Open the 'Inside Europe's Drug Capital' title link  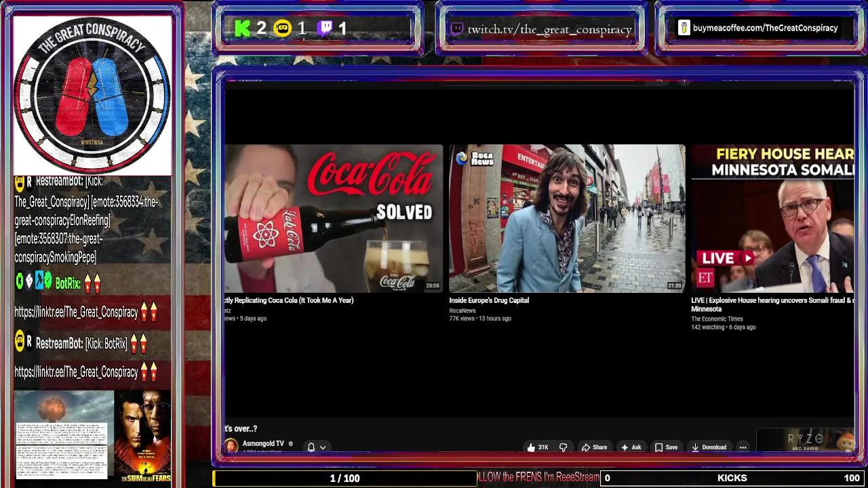click(489, 300)
